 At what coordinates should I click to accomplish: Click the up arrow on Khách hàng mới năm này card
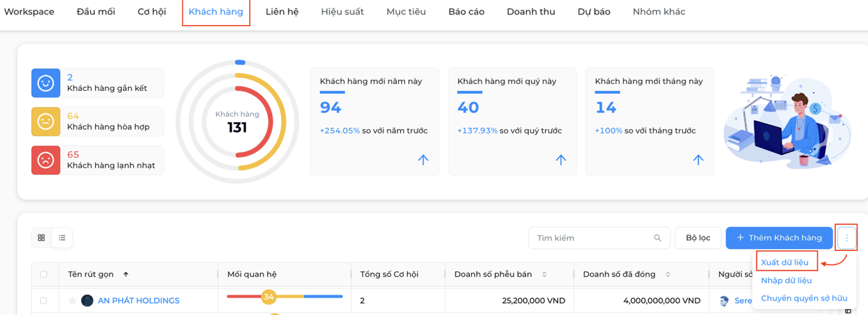pos(423,160)
